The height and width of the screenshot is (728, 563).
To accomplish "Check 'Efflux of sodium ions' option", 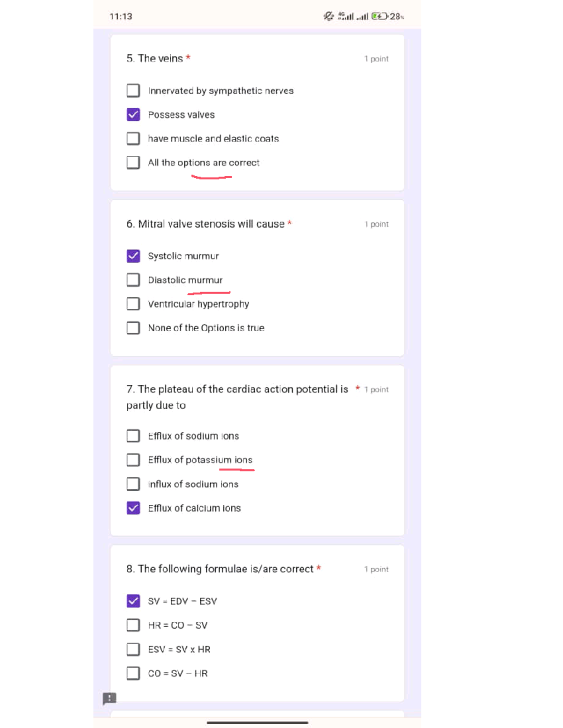I will click(x=133, y=436).
